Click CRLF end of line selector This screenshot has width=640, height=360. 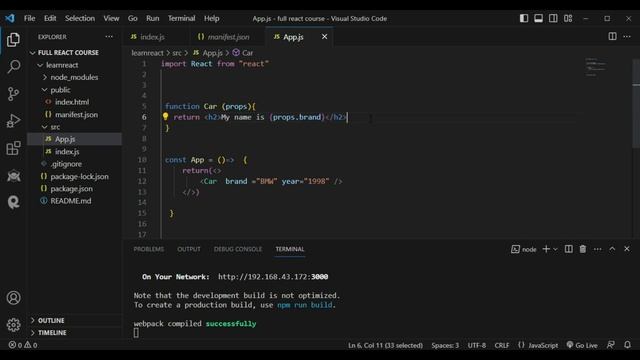(x=502, y=345)
